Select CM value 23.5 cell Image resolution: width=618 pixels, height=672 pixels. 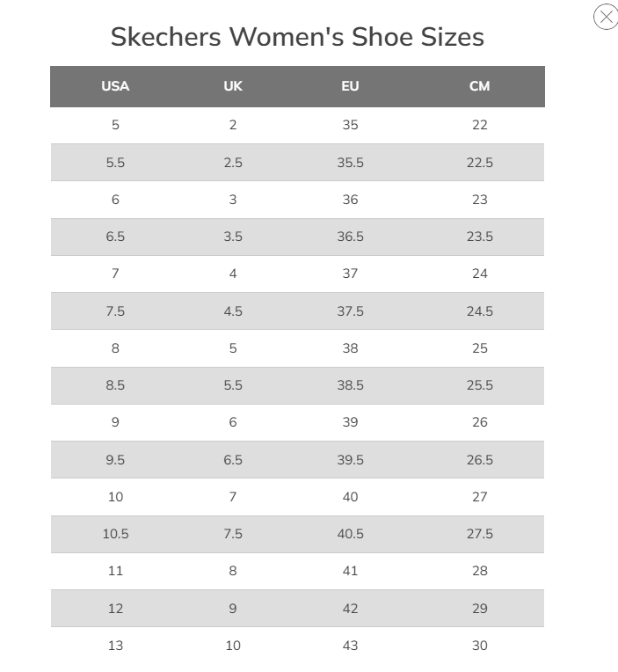pos(480,237)
